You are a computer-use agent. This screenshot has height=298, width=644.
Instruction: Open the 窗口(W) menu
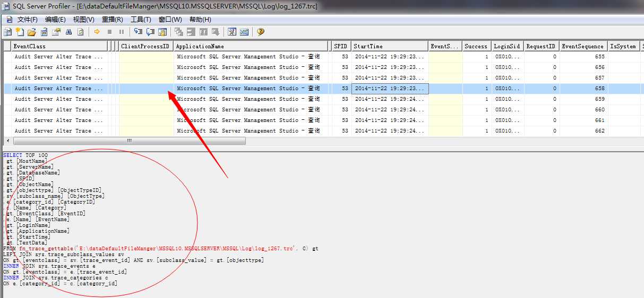coord(170,20)
